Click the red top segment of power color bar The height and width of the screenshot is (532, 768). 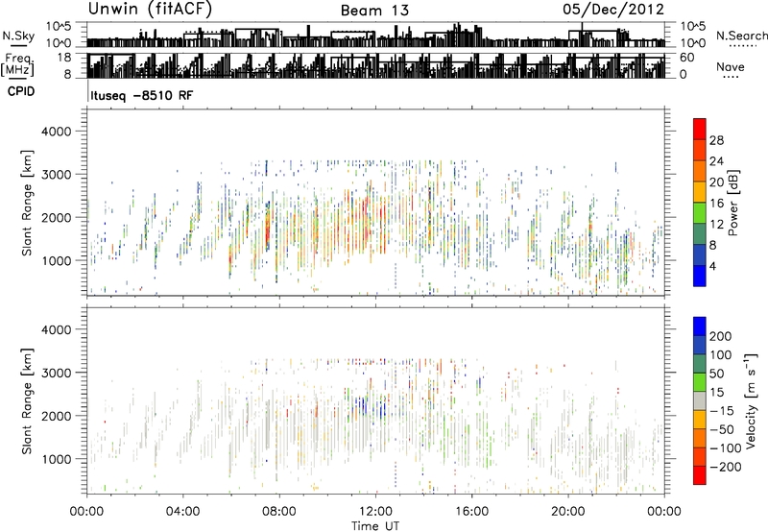pyautogui.click(x=700, y=129)
